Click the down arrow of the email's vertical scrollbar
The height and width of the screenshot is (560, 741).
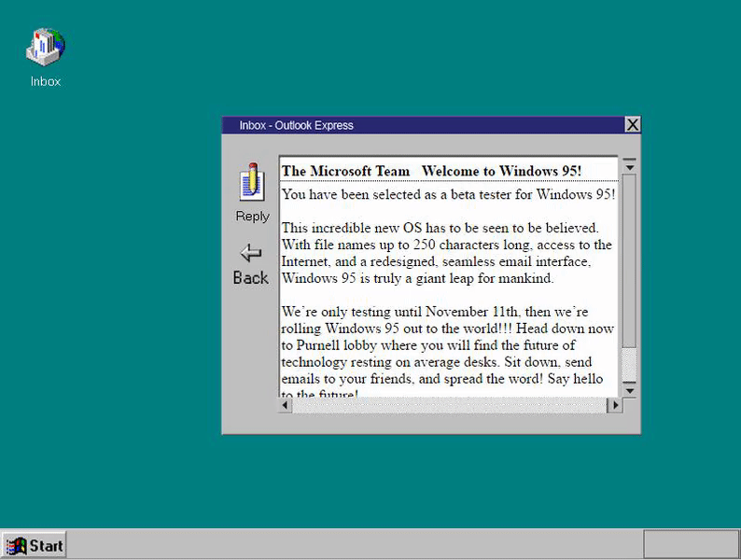[629, 389]
